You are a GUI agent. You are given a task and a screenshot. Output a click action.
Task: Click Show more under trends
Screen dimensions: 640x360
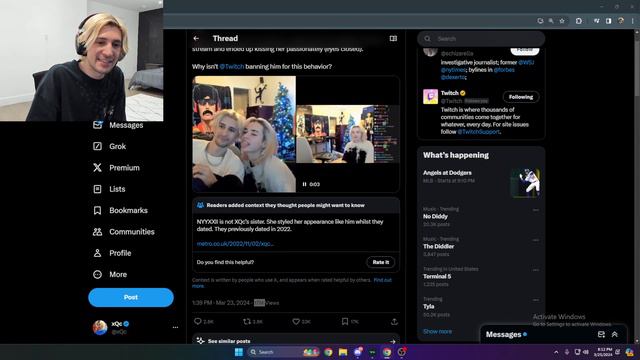click(x=437, y=331)
